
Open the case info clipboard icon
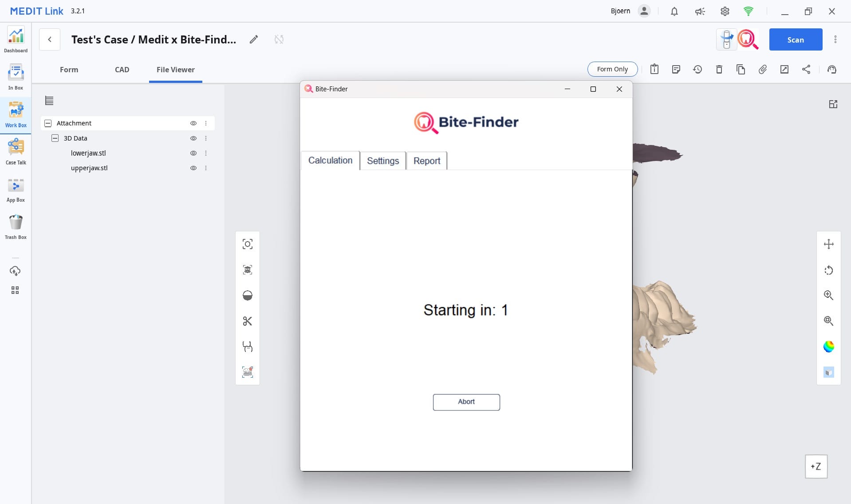(x=654, y=69)
